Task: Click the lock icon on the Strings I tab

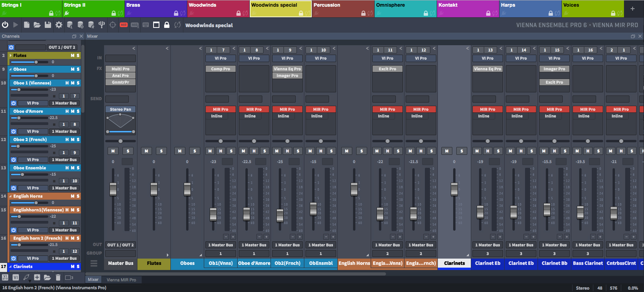Action: coord(51,13)
